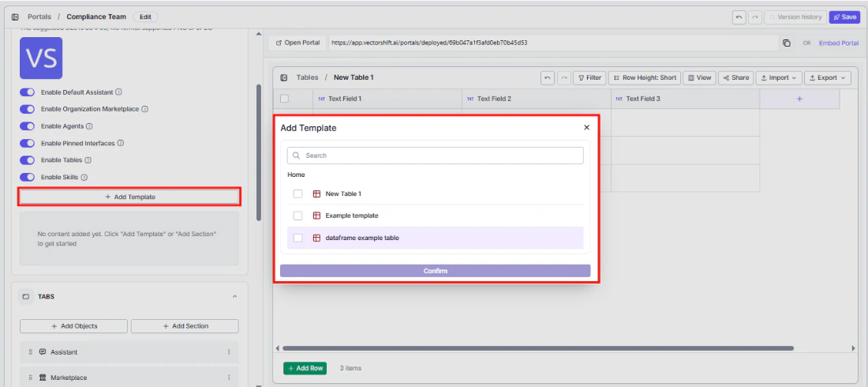Confirm the template selection
Viewport: 868px width, 387px height.
point(435,271)
